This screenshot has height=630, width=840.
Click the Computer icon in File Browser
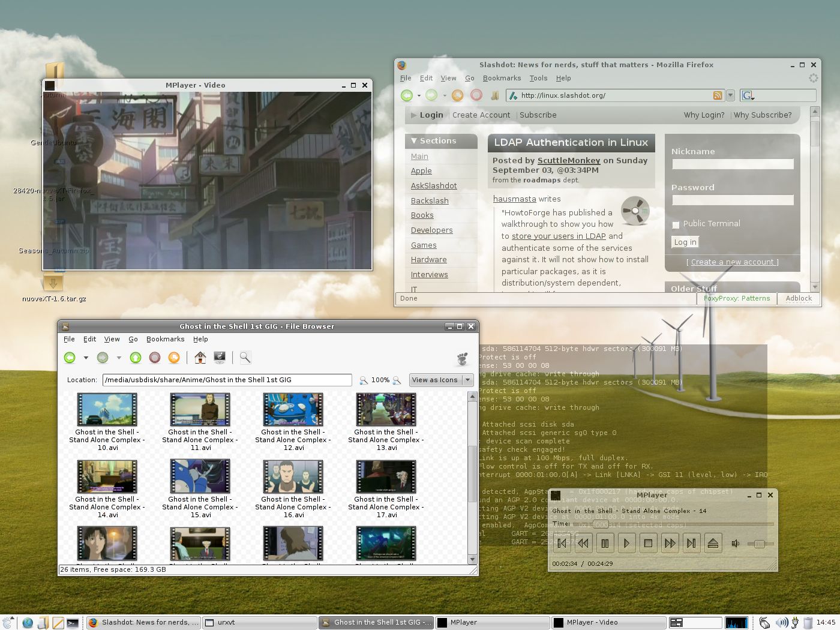[220, 358]
